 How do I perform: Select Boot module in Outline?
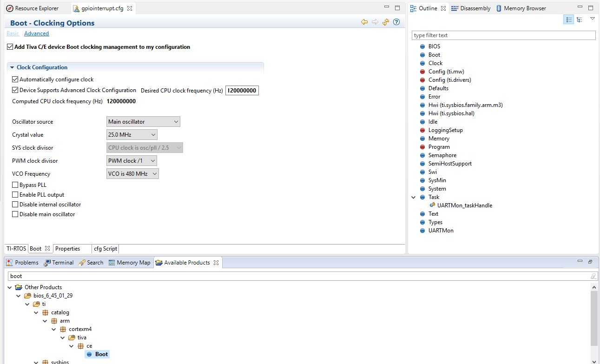tap(434, 55)
